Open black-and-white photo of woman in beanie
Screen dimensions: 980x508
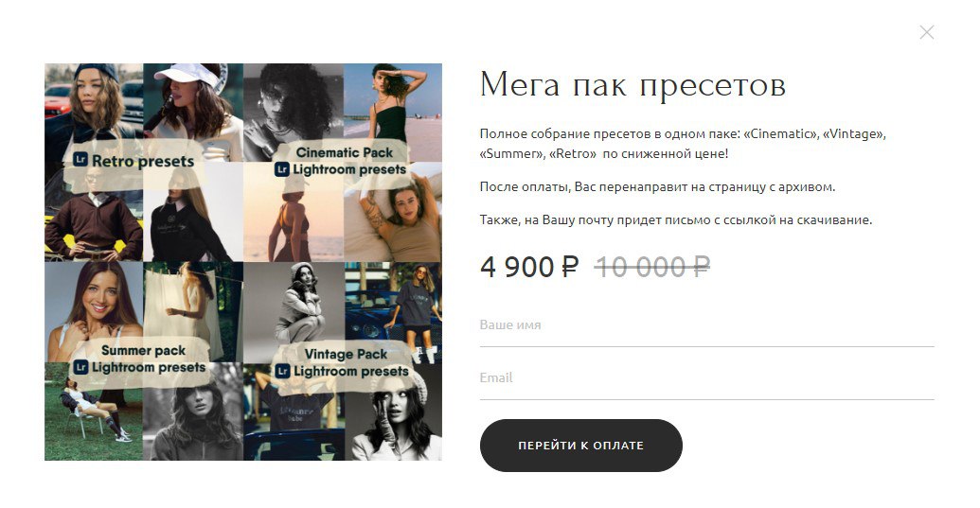click(x=393, y=412)
